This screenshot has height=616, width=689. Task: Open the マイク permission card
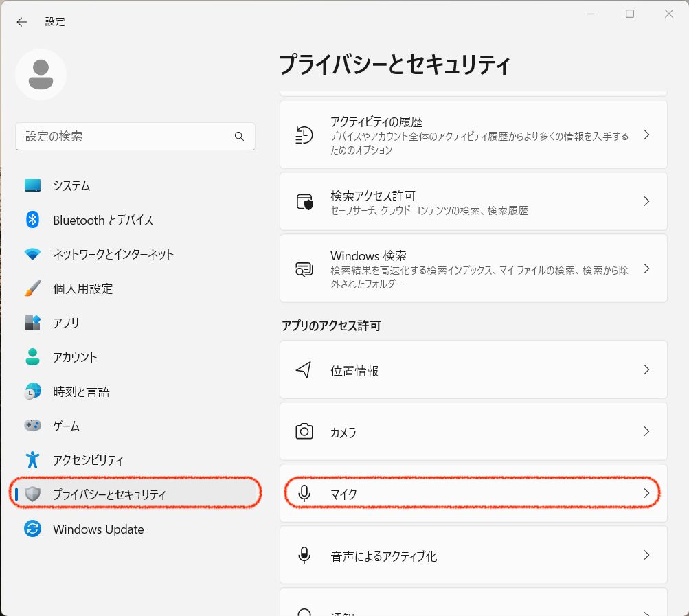tap(474, 493)
